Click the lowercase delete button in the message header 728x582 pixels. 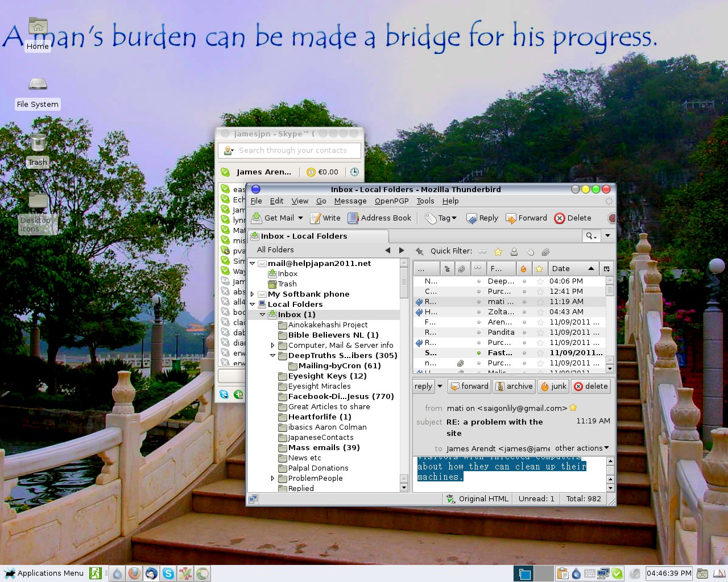591,386
